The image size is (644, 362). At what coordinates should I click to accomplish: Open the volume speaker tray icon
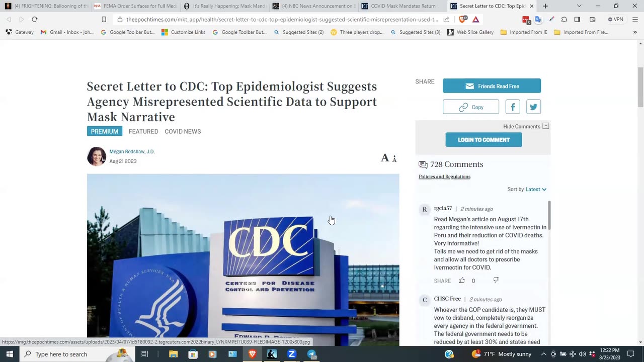pos(582,354)
